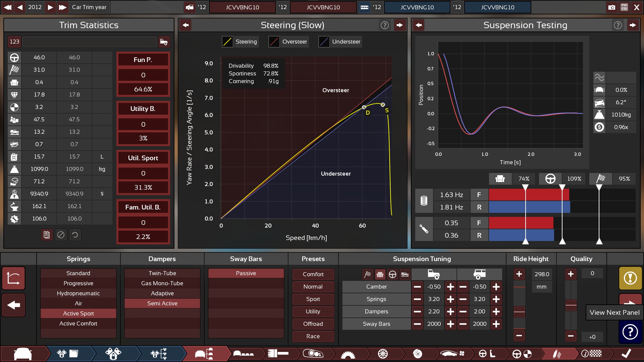Click the warning exclamation icon
644x362 pixels.
[630, 278]
